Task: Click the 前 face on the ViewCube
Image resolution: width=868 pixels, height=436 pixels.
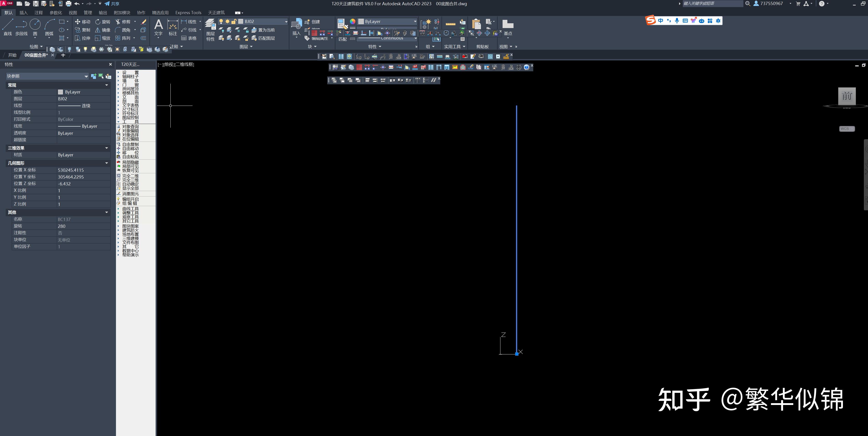Action: tap(847, 96)
